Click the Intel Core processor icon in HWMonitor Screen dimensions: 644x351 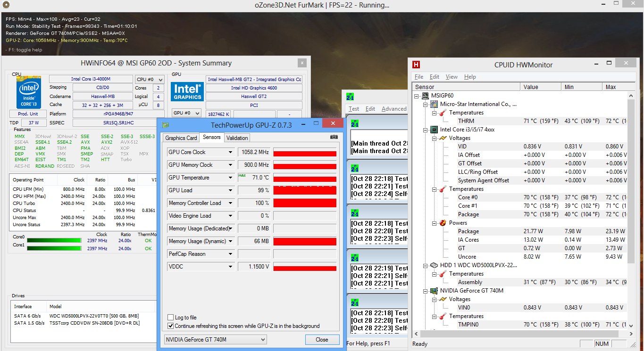click(x=434, y=130)
